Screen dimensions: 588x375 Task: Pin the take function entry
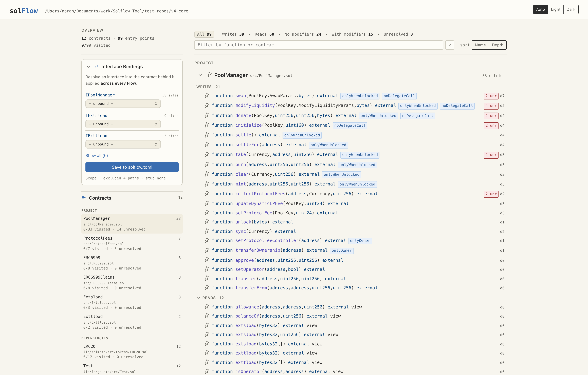[207, 154]
